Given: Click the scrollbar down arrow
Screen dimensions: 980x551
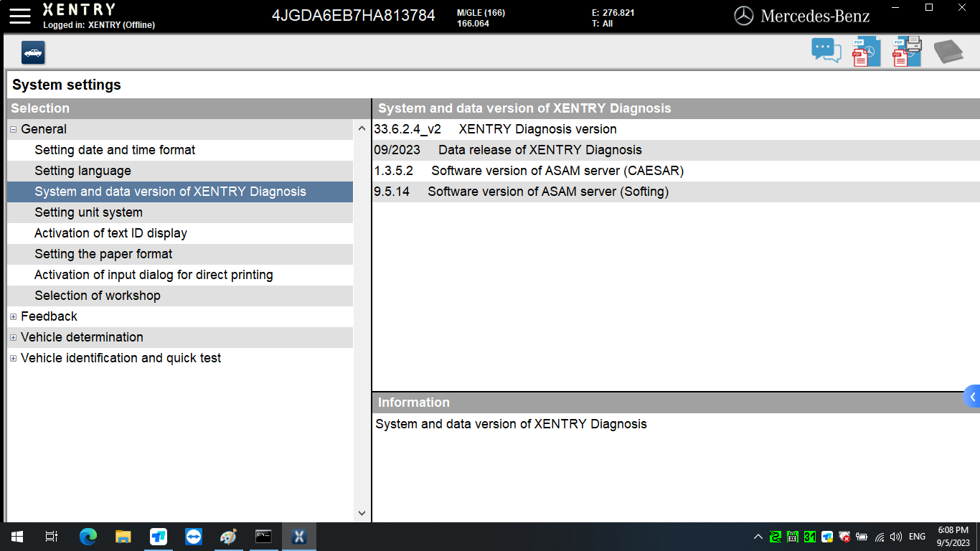Looking at the screenshot, I should click(x=361, y=512).
